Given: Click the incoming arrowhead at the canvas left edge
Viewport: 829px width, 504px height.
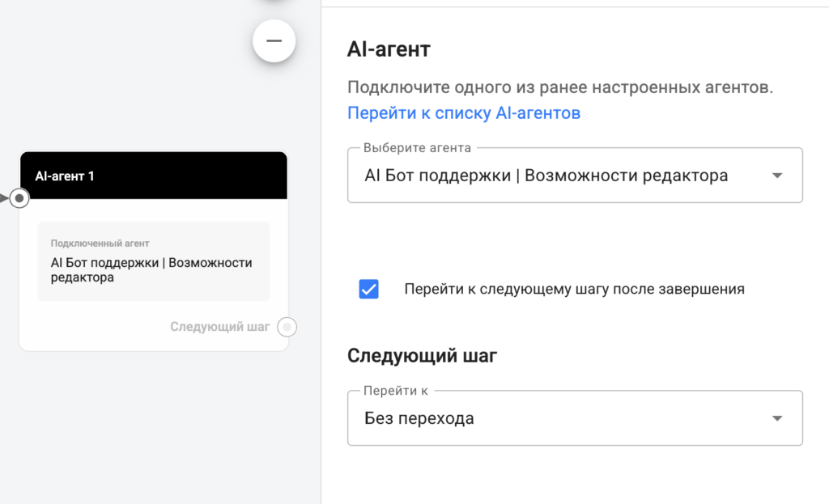Looking at the screenshot, I should (x=4, y=197).
